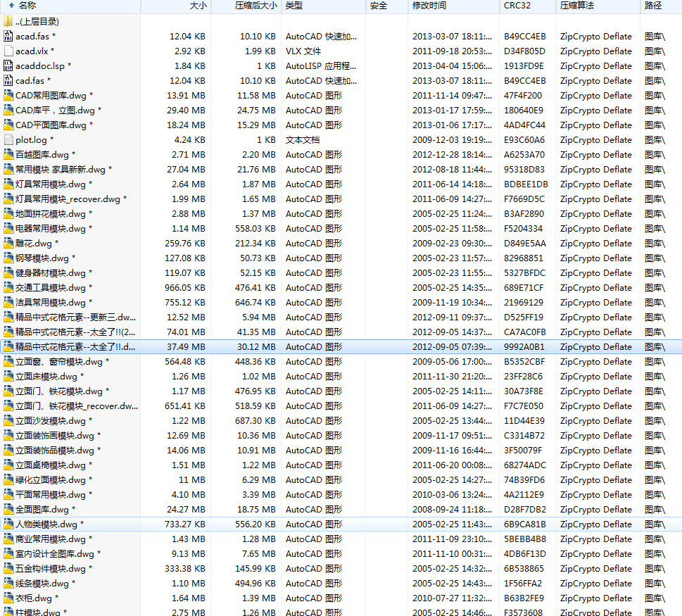Select file 立面门、铁花模块_recover
Screen dimensions: 682x616
point(77,406)
